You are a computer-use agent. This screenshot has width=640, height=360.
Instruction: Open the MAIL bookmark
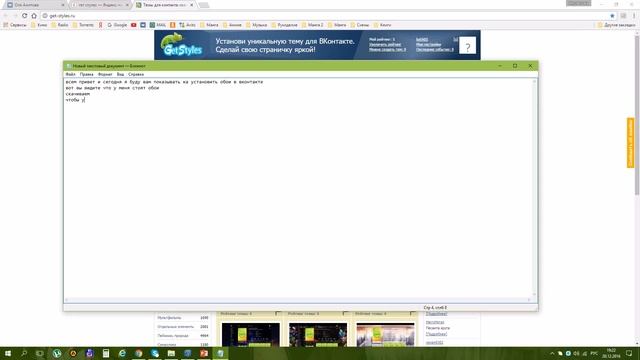pyautogui.click(x=158, y=25)
